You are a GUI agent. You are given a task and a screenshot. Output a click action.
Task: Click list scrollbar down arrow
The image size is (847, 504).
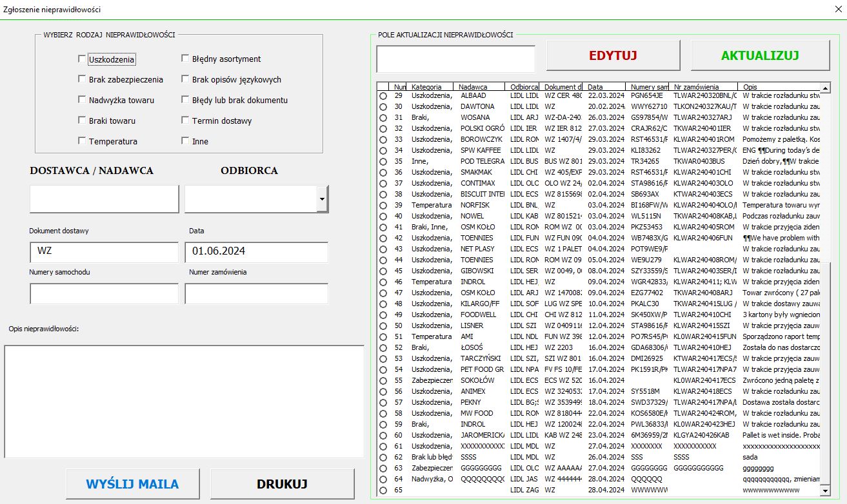point(824,491)
